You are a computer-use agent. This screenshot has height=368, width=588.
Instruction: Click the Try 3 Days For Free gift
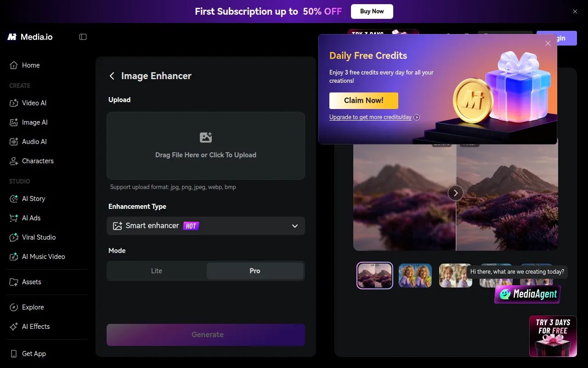coord(553,336)
